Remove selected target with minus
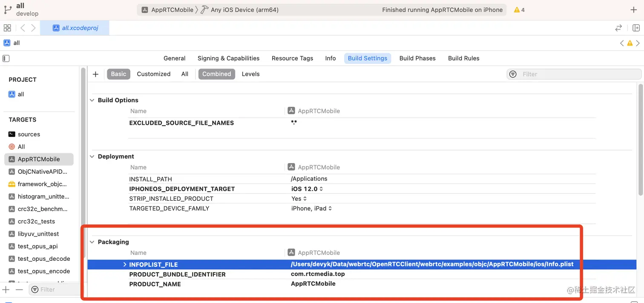This screenshot has width=644, height=303. pos(19,289)
